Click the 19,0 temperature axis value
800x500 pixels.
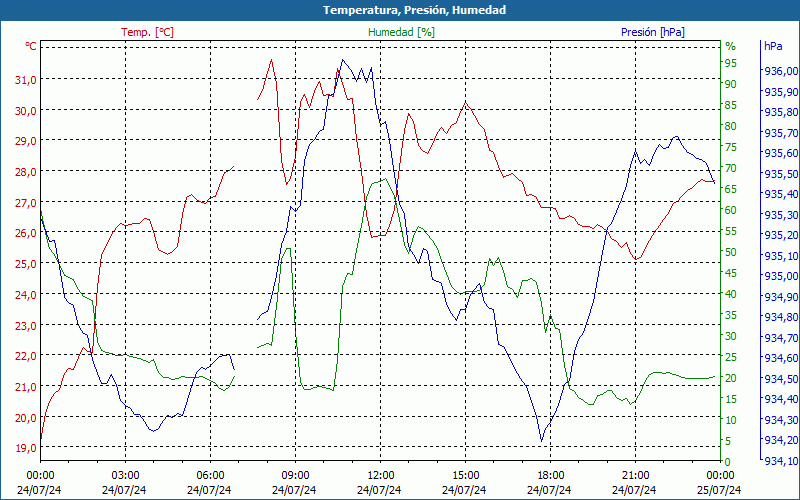pos(26,448)
